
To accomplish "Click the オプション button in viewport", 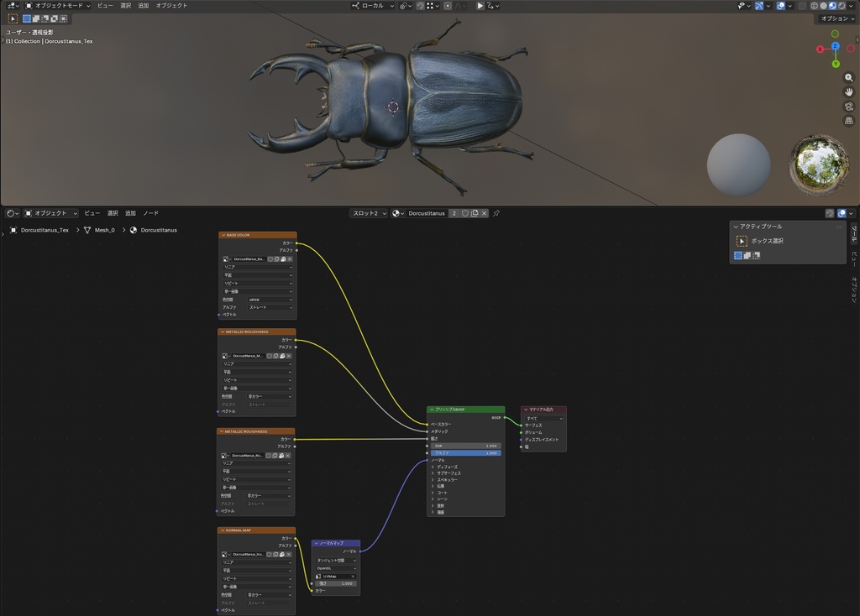I will (x=837, y=18).
